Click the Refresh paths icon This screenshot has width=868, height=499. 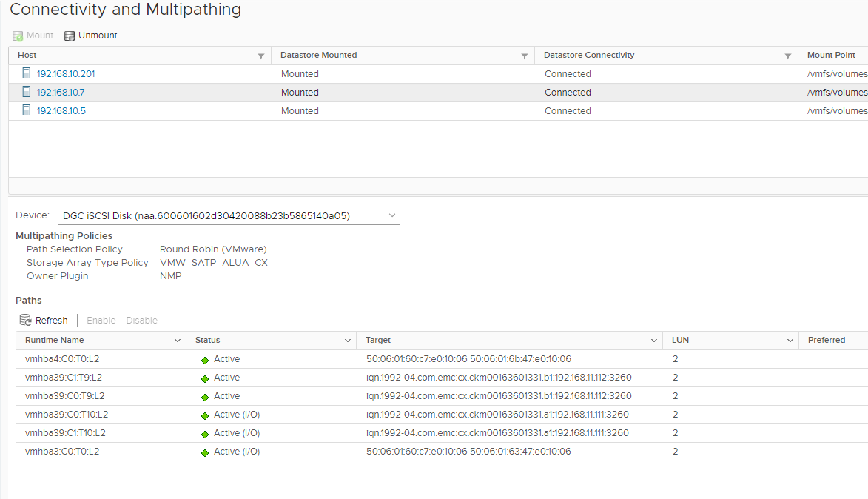[24, 320]
